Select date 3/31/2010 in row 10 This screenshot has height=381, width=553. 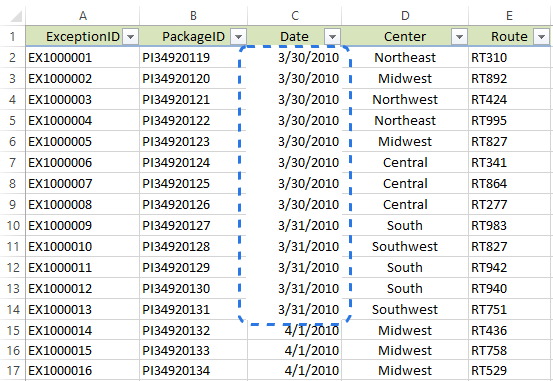click(x=294, y=225)
